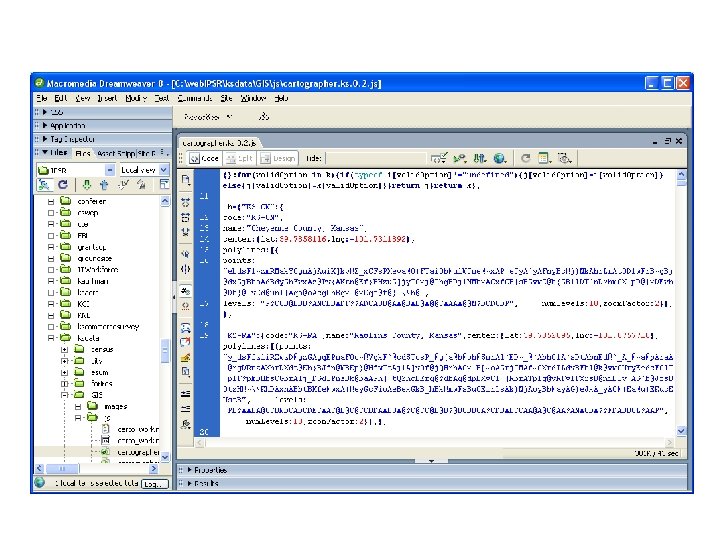The image size is (720, 540).
Task: Open the Validate Markup toolbar icon
Action: (439, 158)
